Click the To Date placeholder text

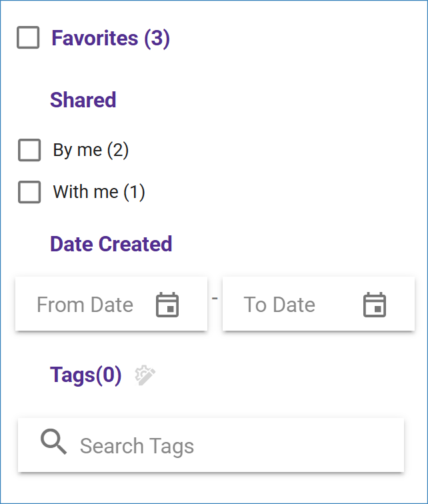pos(279,305)
